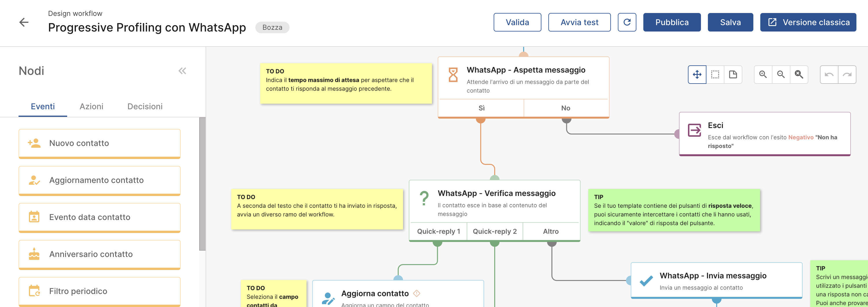
Task: Click the Nuovo contatto person-plus icon
Action: click(34, 143)
